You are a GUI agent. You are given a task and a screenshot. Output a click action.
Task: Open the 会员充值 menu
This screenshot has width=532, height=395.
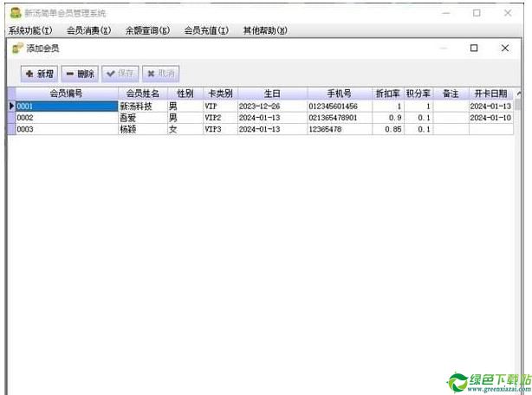click(x=206, y=31)
